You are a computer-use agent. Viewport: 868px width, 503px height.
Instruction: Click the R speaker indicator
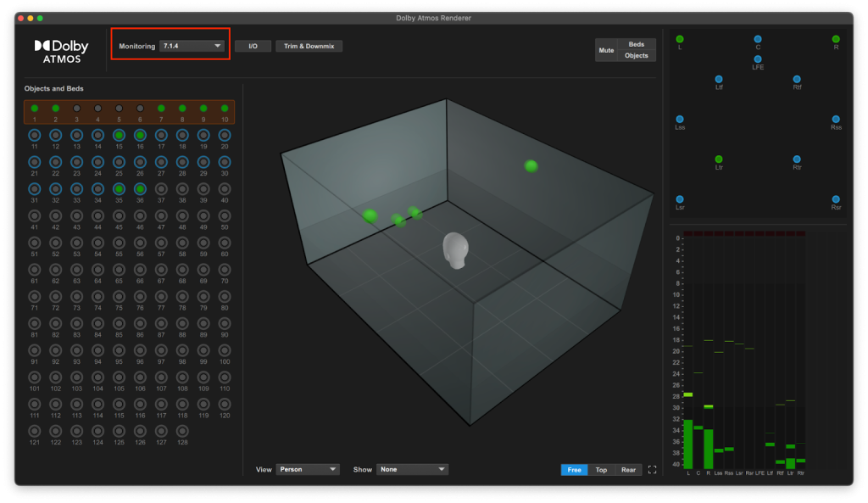836,39
